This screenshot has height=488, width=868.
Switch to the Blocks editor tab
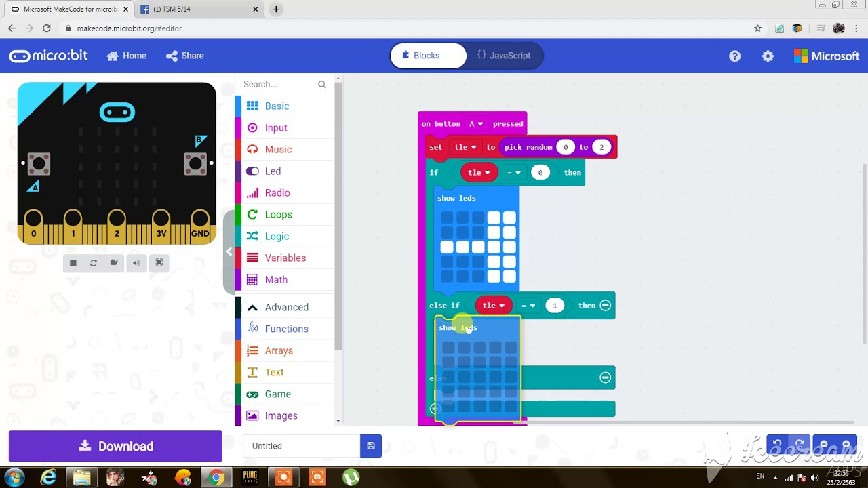[x=429, y=56]
